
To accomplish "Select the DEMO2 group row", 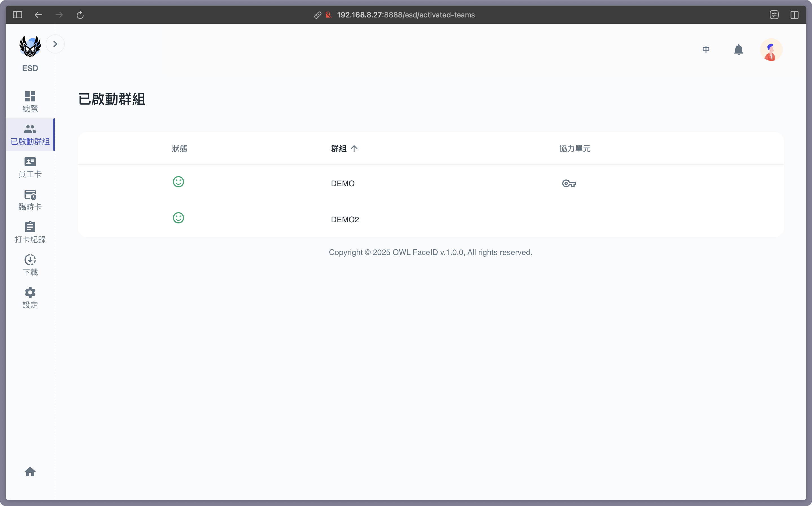I will pos(345,219).
